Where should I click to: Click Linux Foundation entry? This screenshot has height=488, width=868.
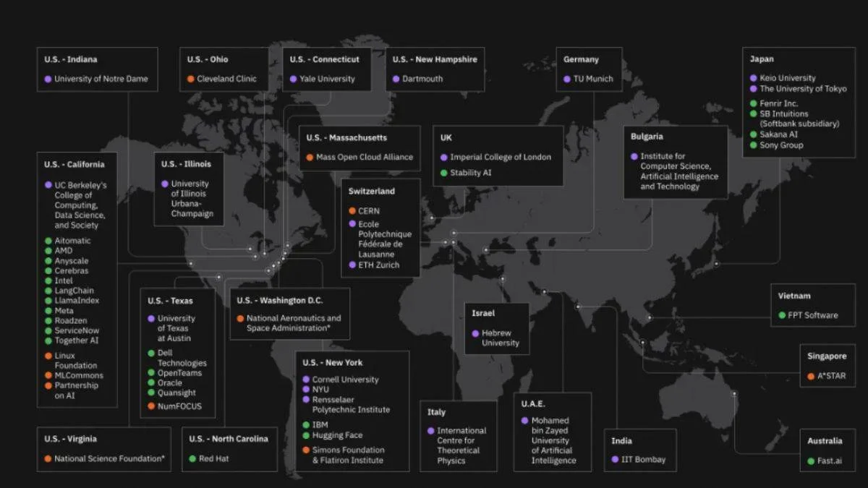(71, 361)
